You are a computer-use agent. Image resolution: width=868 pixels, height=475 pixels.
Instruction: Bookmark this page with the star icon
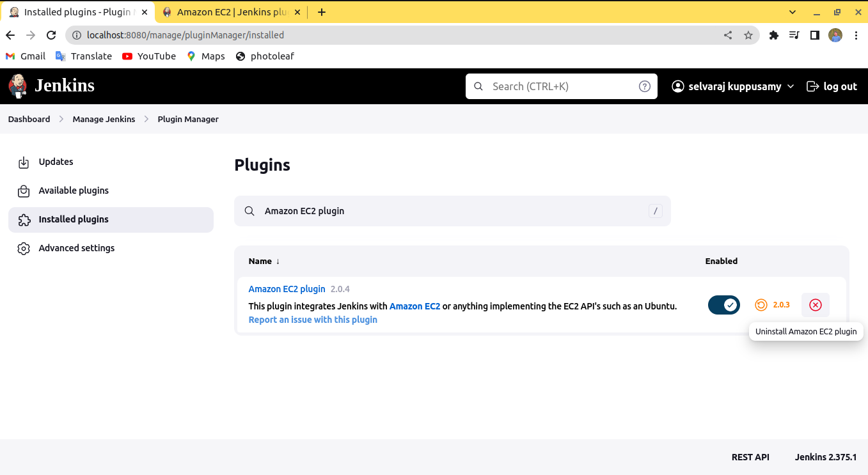click(748, 35)
